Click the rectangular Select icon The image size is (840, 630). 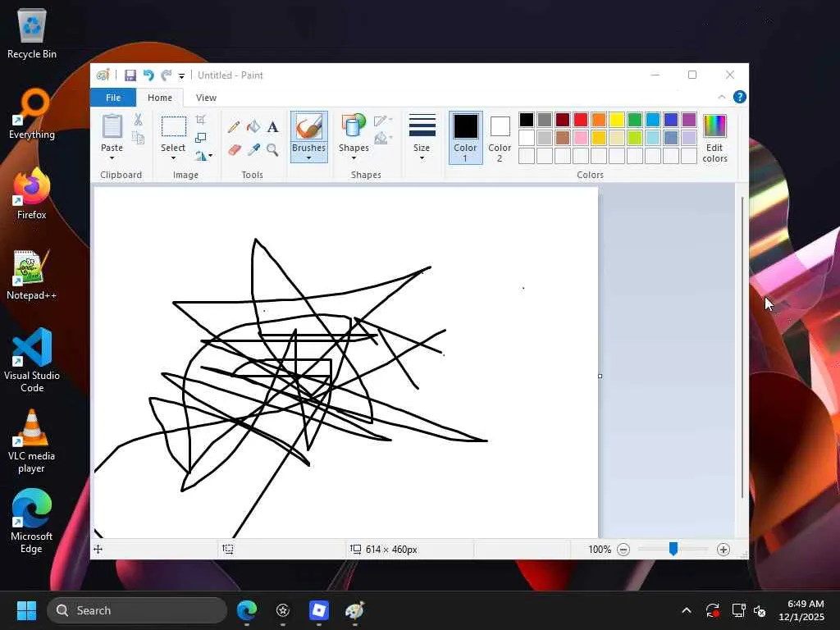[x=174, y=127]
